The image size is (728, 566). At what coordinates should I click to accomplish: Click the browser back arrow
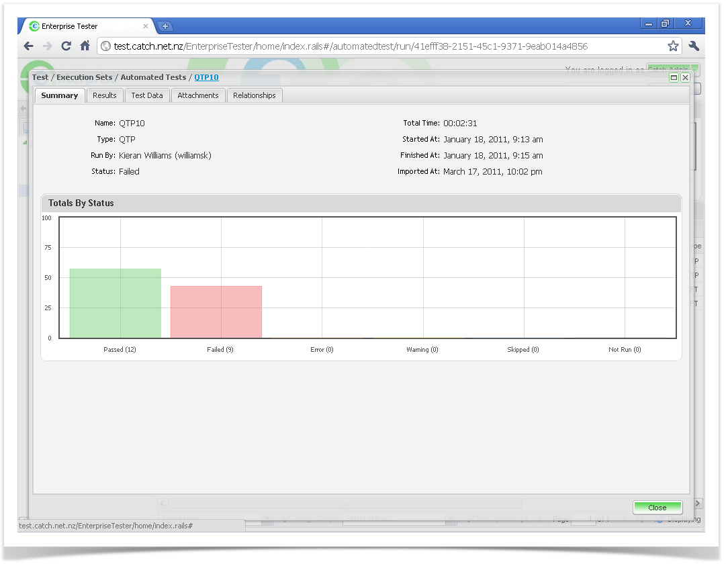tap(28, 46)
